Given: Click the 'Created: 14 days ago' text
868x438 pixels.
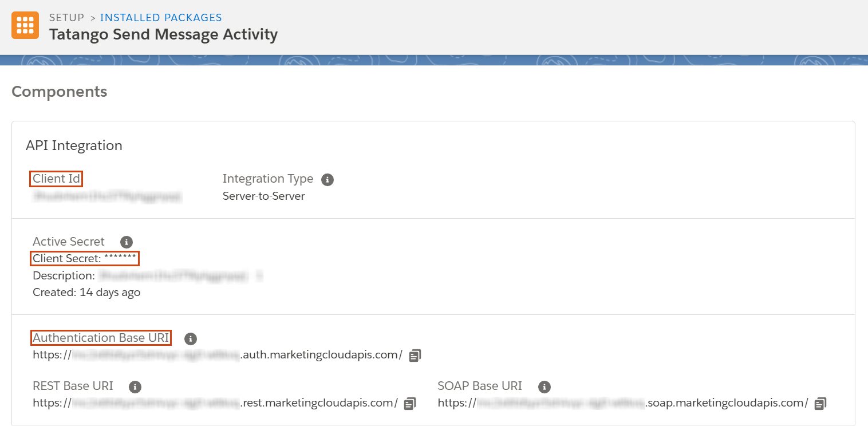Looking at the screenshot, I should pos(86,293).
